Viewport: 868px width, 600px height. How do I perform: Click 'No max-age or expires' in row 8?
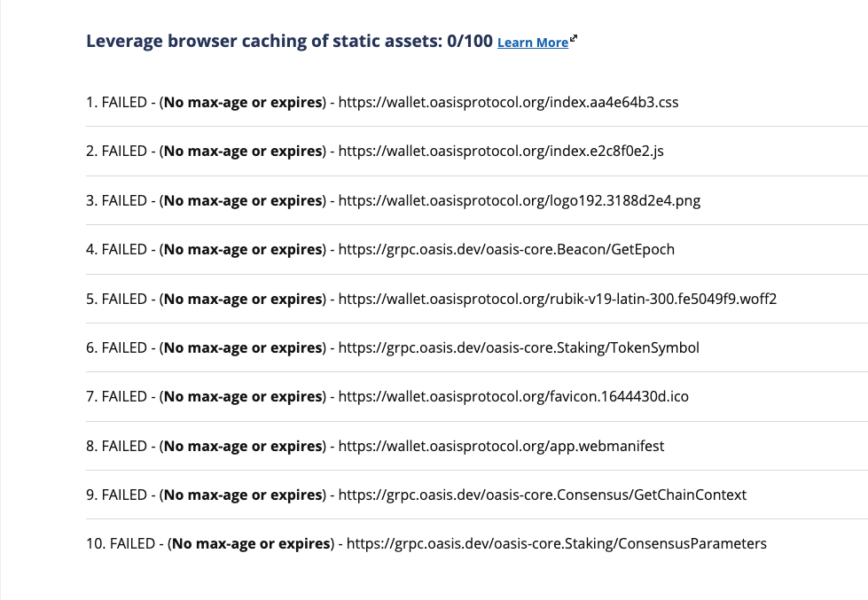click(243, 446)
